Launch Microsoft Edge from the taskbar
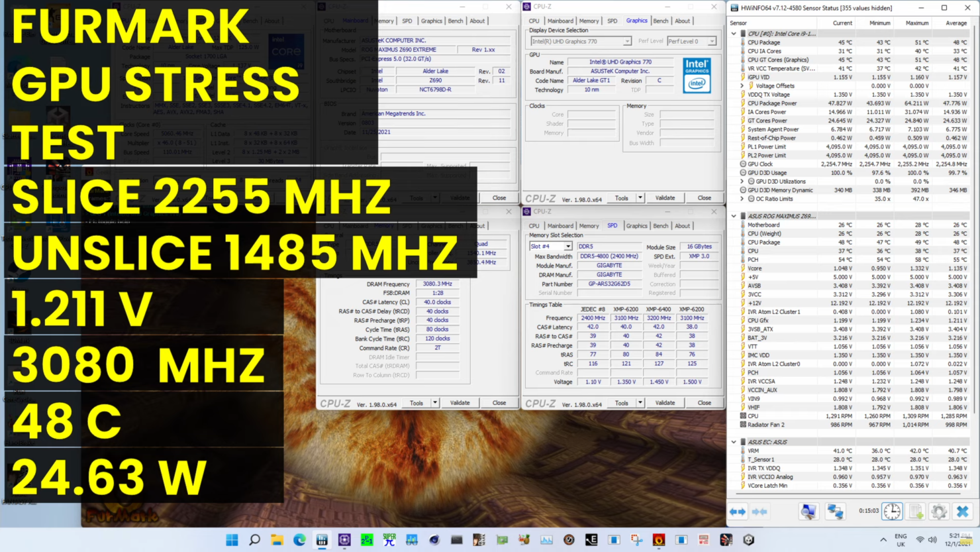The height and width of the screenshot is (552, 980). coord(299,540)
